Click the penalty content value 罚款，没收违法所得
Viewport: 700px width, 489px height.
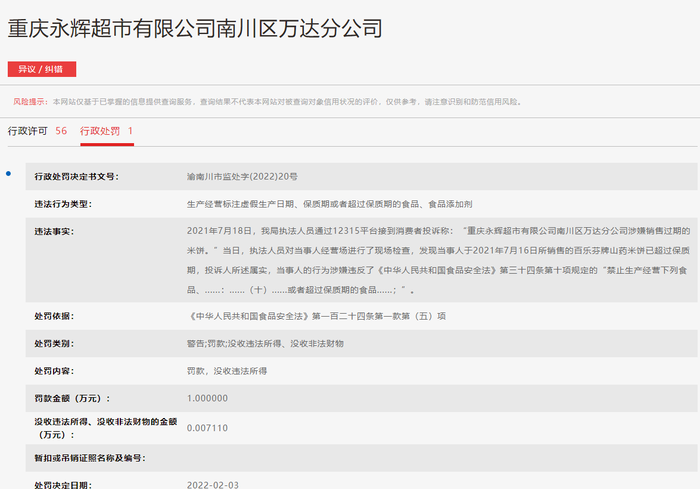[227, 371]
